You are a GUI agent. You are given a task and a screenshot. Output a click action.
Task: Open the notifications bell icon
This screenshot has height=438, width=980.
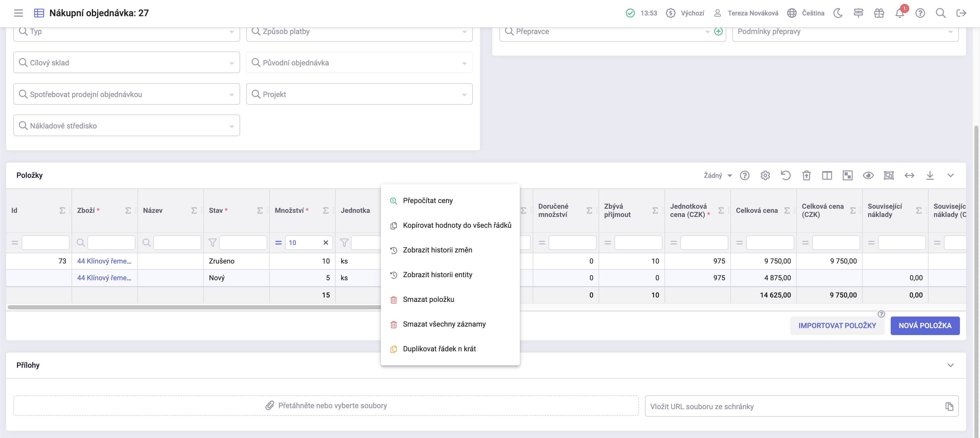899,13
